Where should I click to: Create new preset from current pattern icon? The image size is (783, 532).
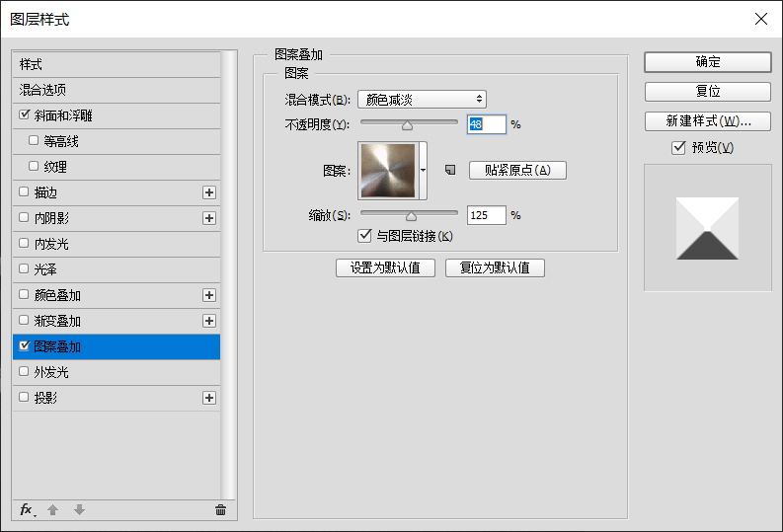pyautogui.click(x=450, y=170)
